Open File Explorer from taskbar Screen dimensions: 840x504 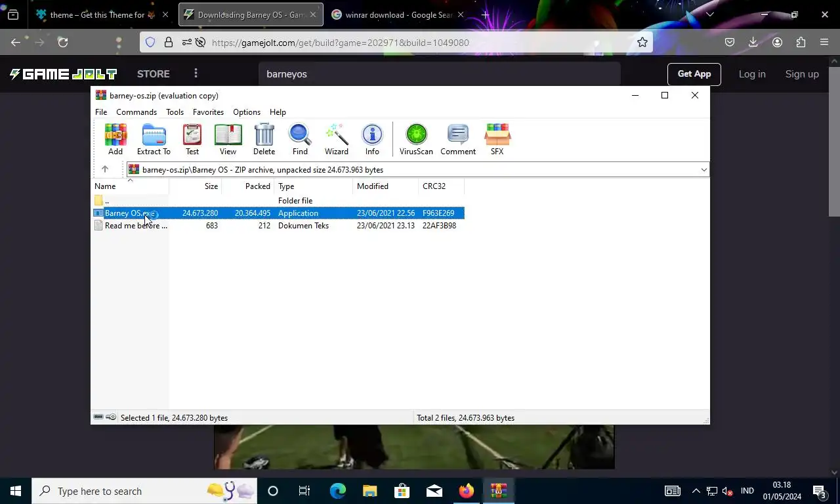(x=370, y=491)
